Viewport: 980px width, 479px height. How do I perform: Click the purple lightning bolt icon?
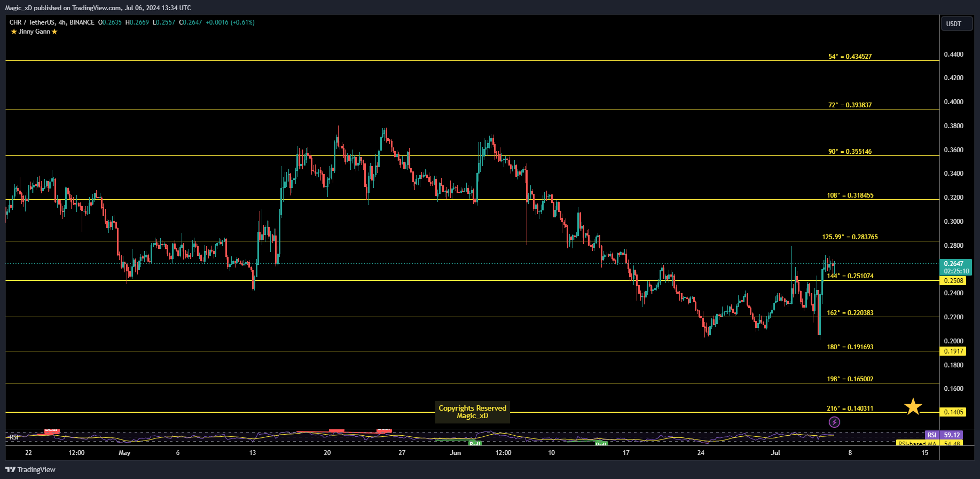[834, 422]
